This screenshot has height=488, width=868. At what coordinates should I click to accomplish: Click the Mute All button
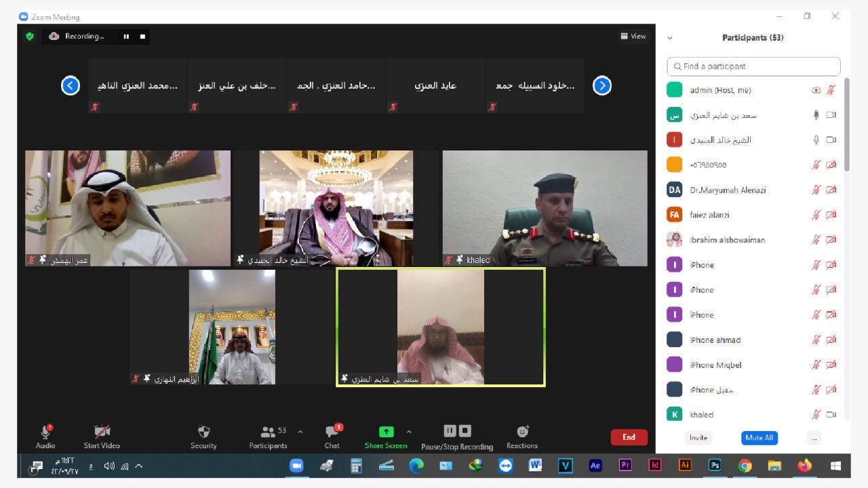[759, 438]
